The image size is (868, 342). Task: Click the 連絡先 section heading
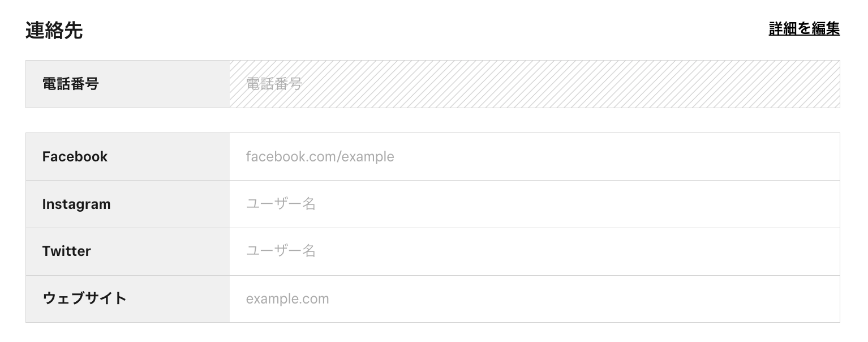pyautogui.click(x=54, y=31)
